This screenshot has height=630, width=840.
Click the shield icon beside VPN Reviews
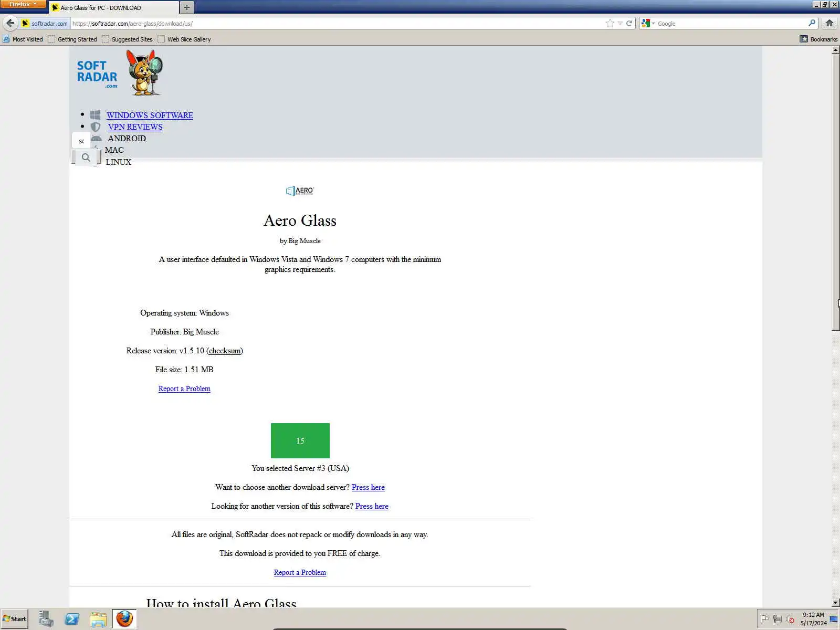tap(96, 127)
